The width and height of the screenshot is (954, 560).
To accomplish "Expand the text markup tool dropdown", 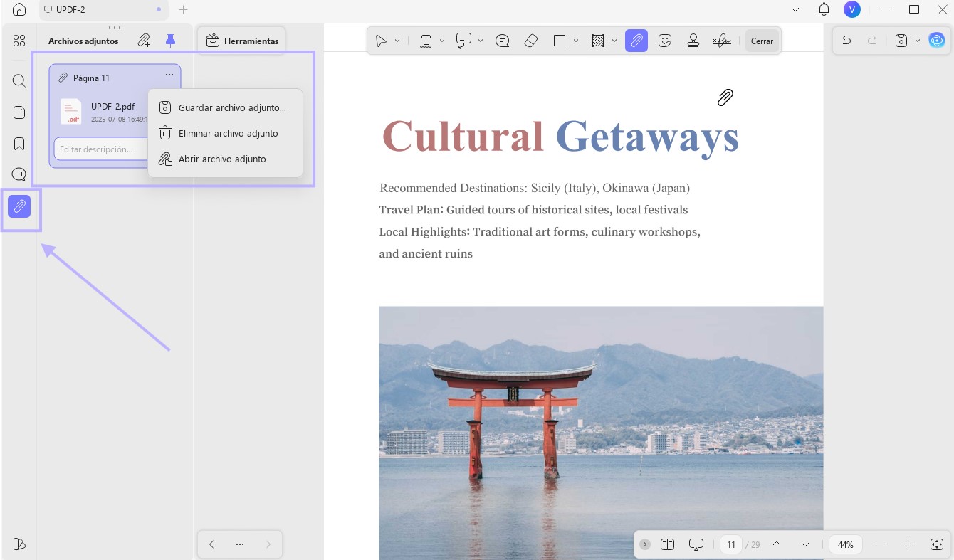I will (x=441, y=41).
